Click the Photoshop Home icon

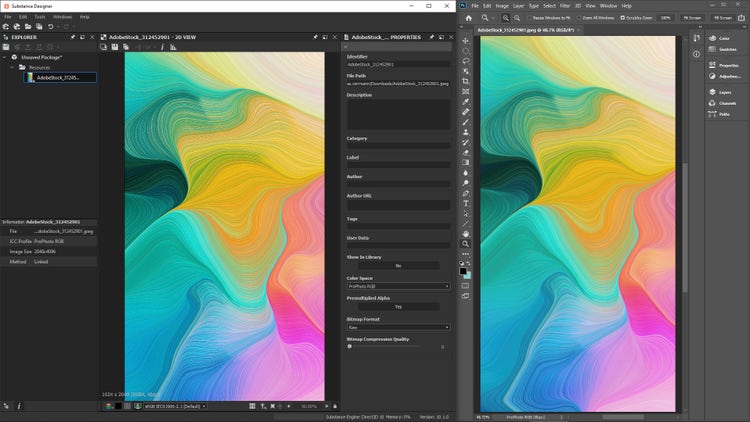(x=467, y=17)
